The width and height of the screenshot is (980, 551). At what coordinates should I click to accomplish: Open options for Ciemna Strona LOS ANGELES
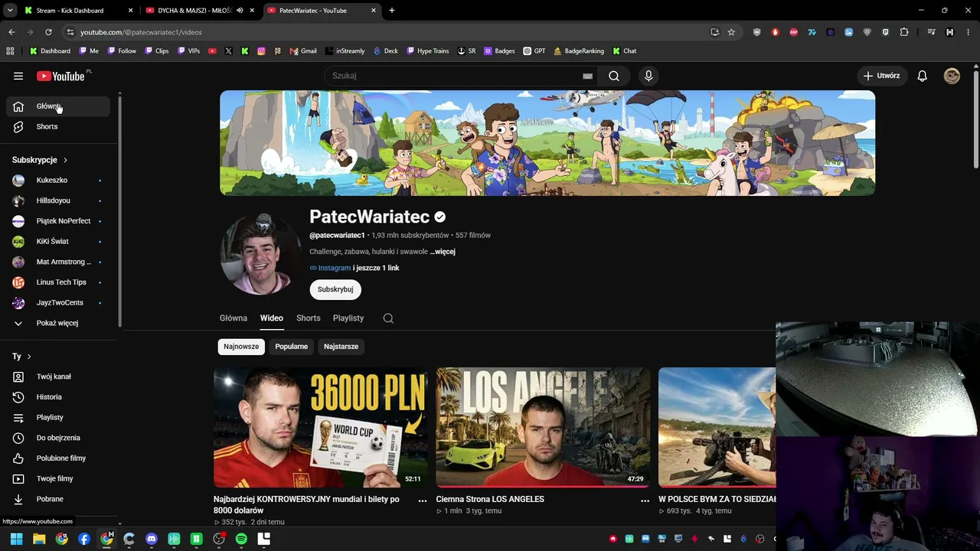tap(645, 500)
